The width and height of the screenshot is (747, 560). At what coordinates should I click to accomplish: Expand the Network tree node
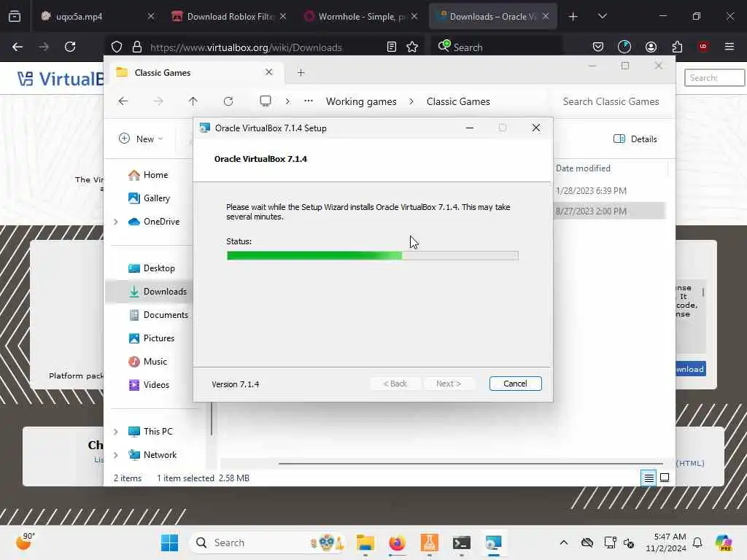[116, 455]
